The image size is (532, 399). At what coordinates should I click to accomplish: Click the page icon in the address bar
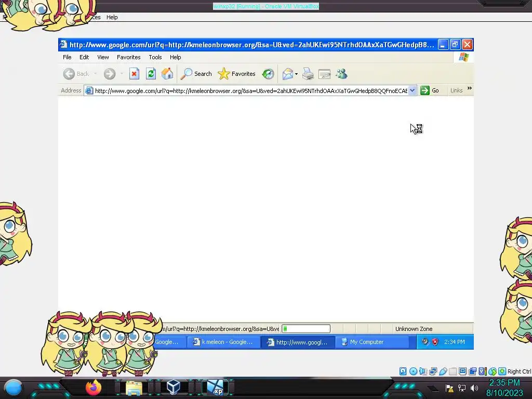tap(89, 90)
